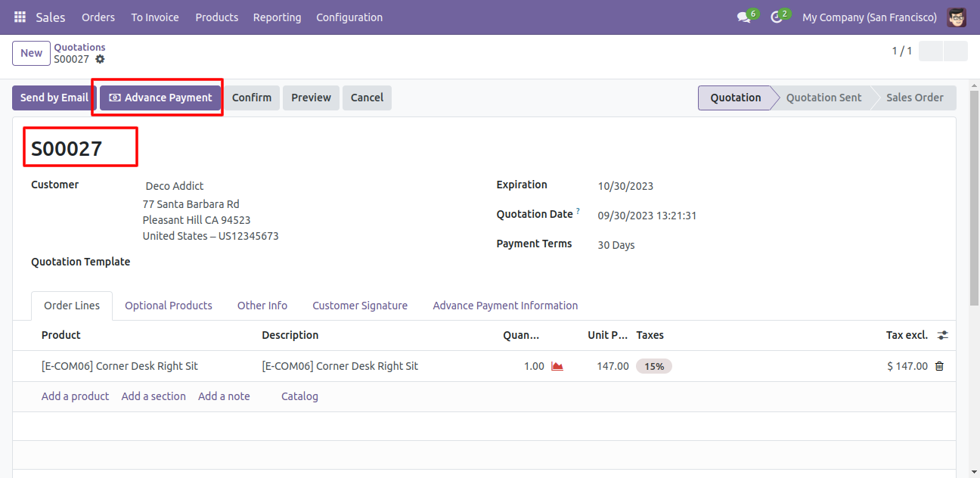Switch to Customer Signature tab
This screenshot has height=478, width=980.
coord(360,306)
